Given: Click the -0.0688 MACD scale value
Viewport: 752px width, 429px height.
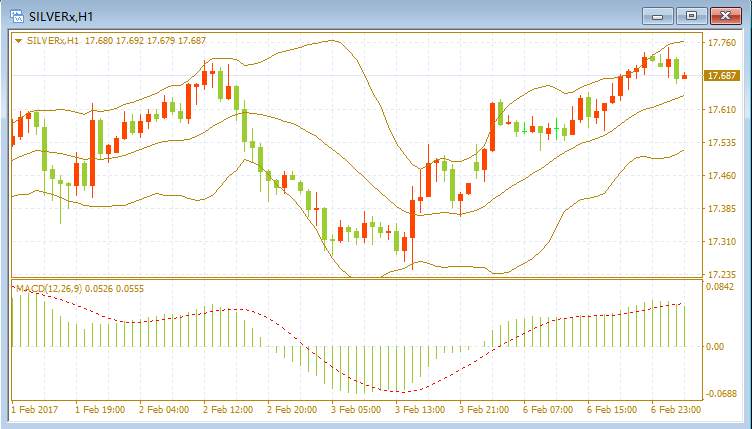Looking at the screenshot, I should 720,394.
